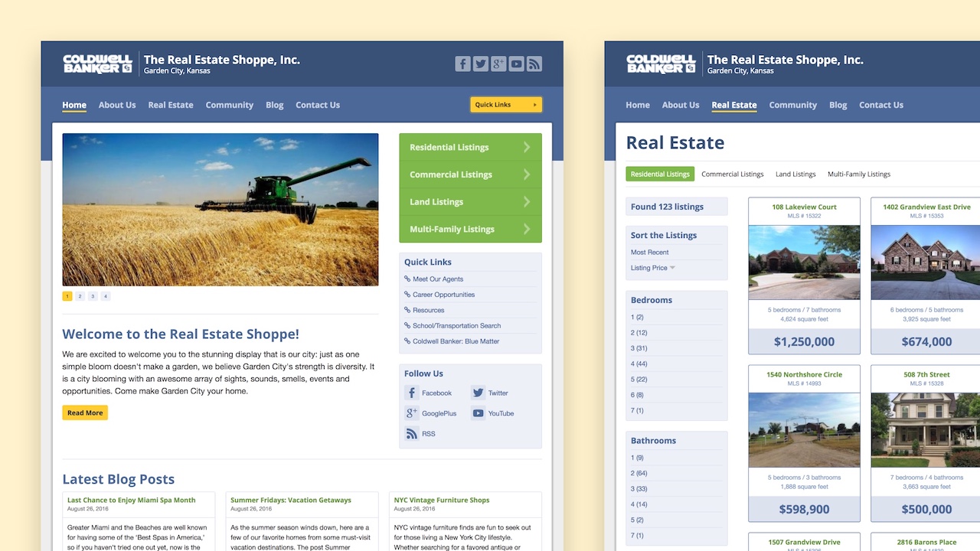Open Contact Us on the left page
The image size is (980, 551).
point(318,105)
